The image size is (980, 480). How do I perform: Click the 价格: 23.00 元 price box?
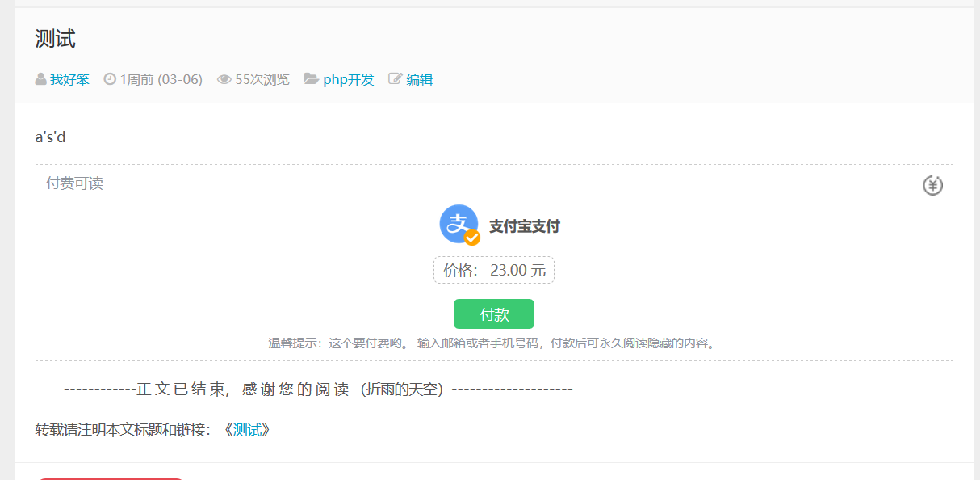pyautogui.click(x=494, y=270)
